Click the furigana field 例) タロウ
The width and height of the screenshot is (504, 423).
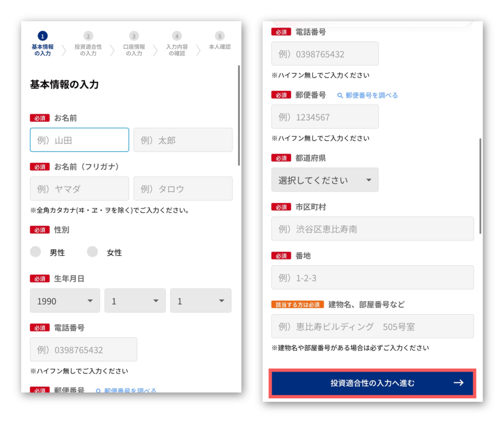[183, 189]
